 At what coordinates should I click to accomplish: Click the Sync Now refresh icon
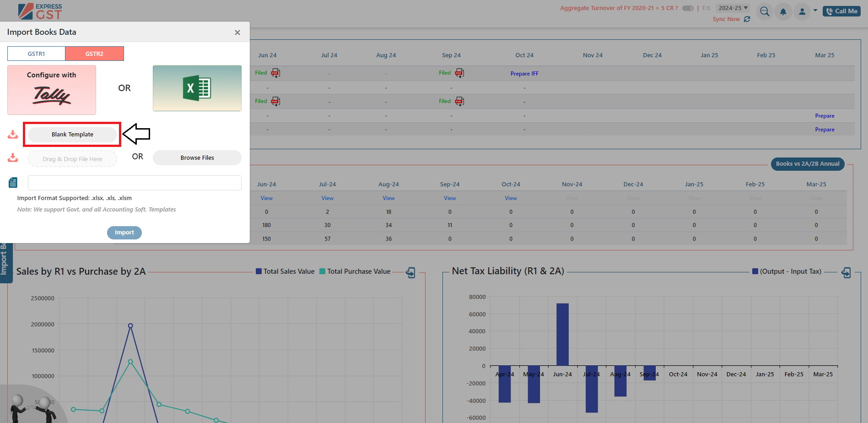point(747,19)
